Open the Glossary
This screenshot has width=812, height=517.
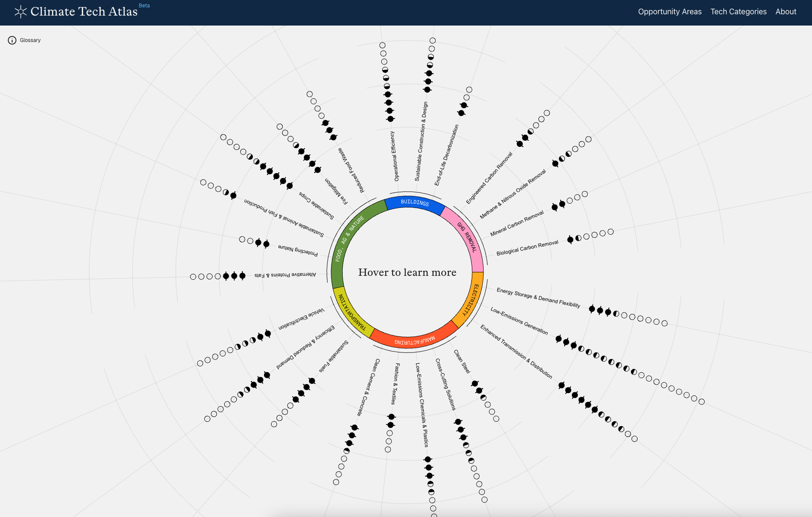(29, 40)
